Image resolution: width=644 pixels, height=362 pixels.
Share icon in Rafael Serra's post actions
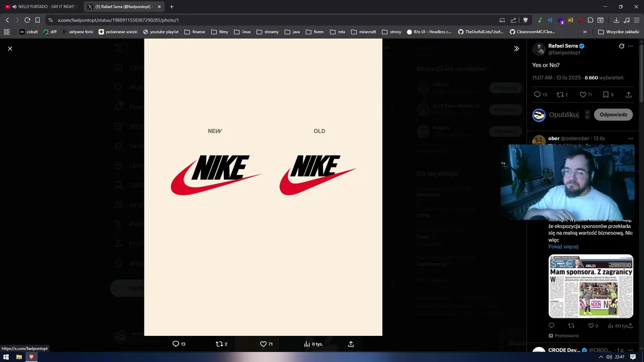tap(628, 95)
